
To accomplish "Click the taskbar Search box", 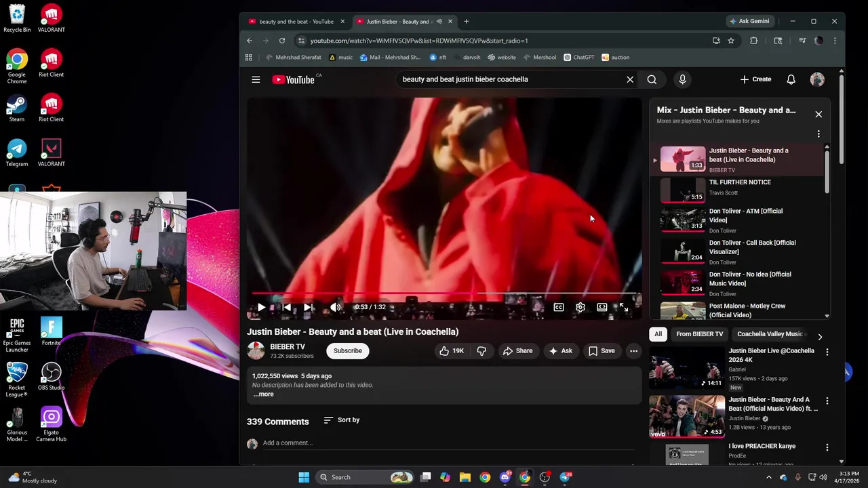I will click(x=366, y=477).
